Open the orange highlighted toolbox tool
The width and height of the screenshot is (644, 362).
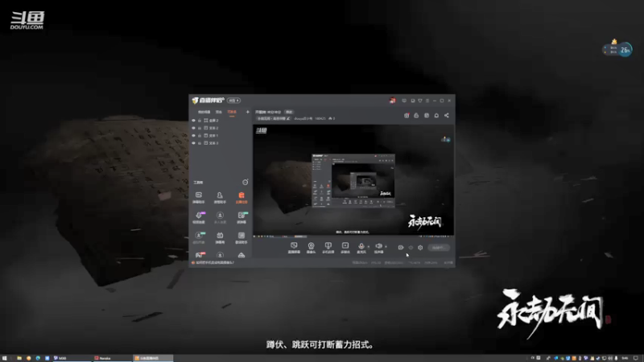[x=242, y=197]
